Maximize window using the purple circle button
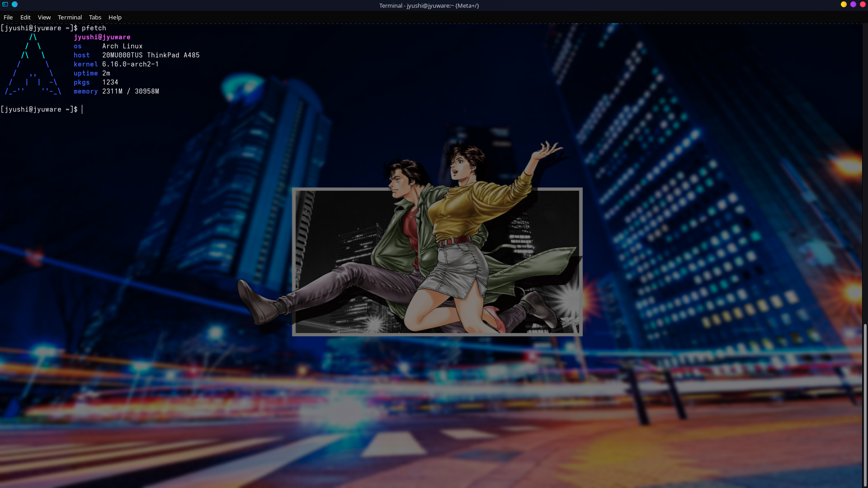The height and width of the screenshot is (488, 868). [x=853, y=5]
